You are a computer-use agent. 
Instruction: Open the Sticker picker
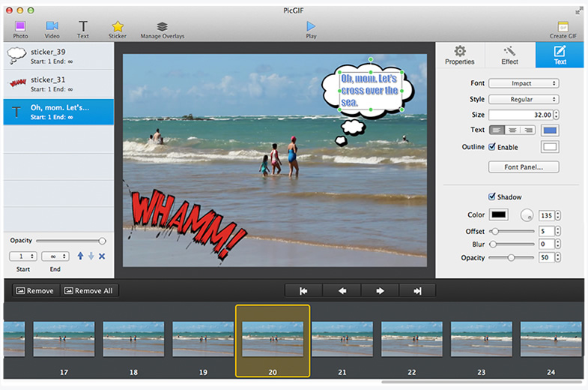coord(118,28)
